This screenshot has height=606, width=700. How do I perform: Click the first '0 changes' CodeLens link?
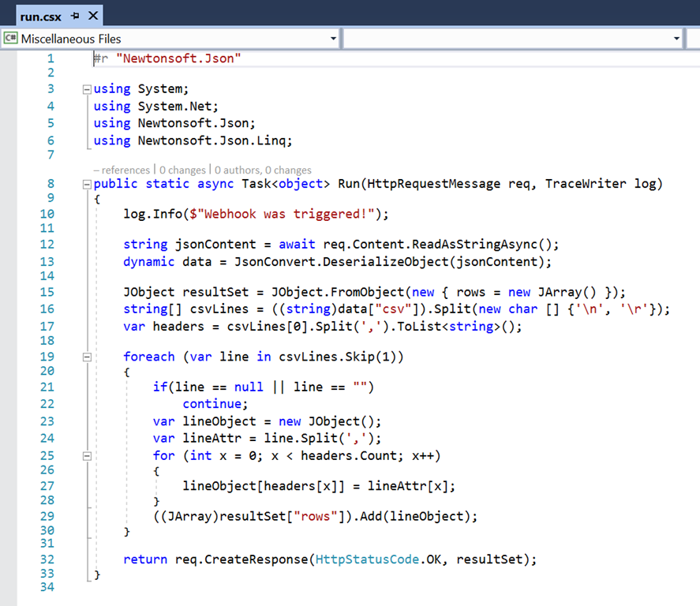coord(183,170)
